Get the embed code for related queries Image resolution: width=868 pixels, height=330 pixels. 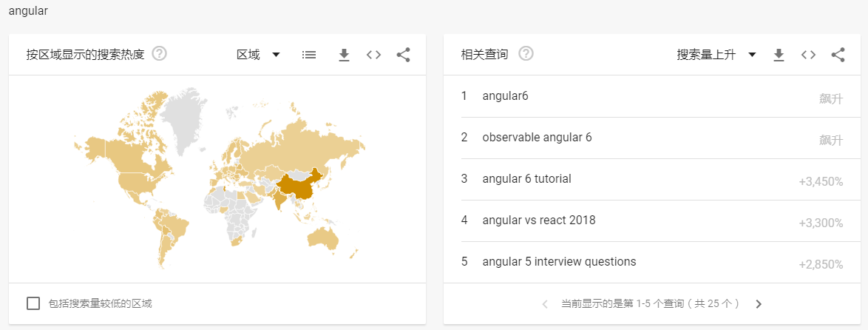(808, 54)
